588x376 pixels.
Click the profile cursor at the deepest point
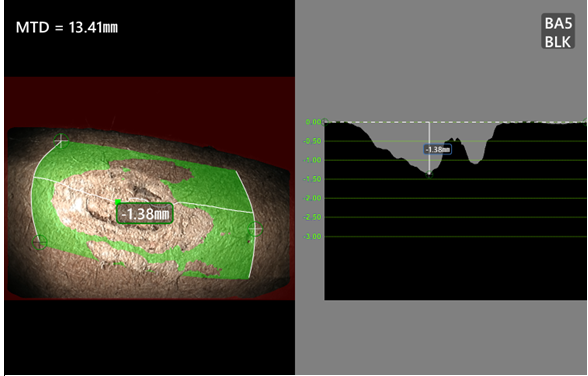[x=429, y=174]
